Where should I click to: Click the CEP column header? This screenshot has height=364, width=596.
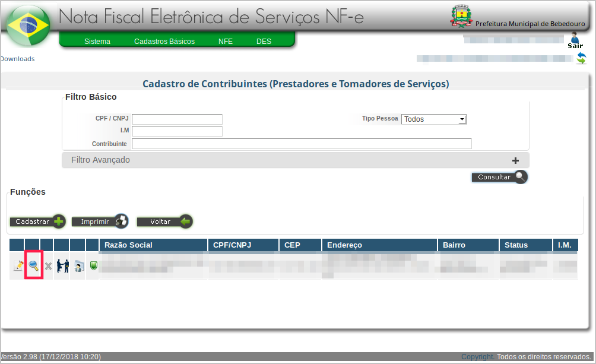[300, 245]
